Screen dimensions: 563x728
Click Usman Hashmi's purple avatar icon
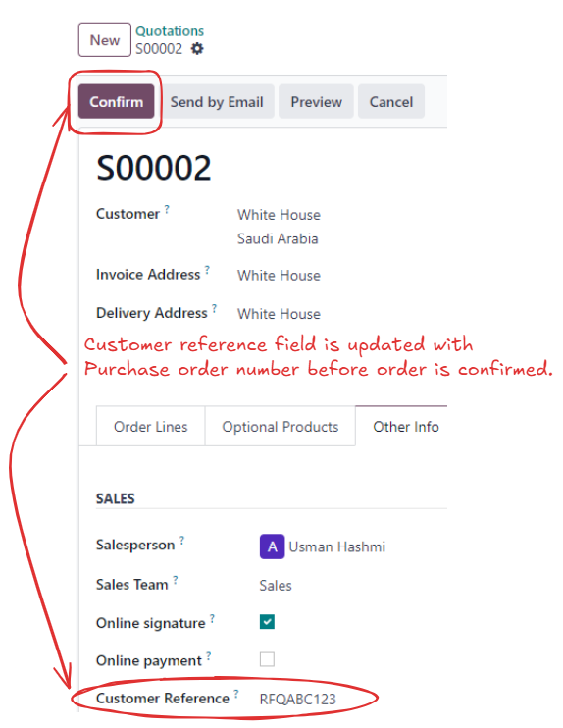[272, 546]
